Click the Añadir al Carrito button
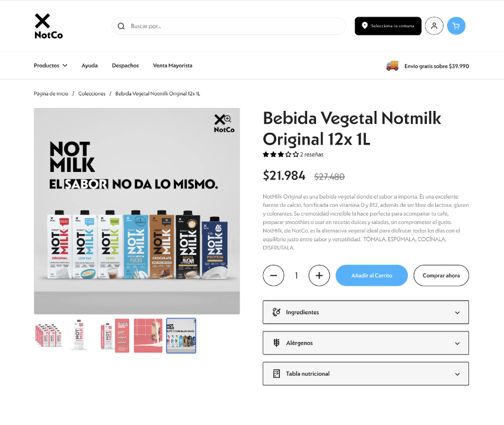The width and height of the screenshot is (504, 425). [x=372, y=275]
